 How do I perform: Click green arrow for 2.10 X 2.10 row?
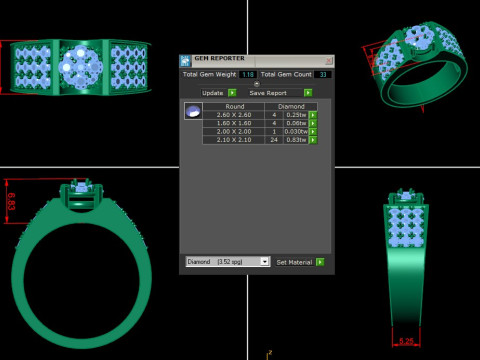point(313,140)
